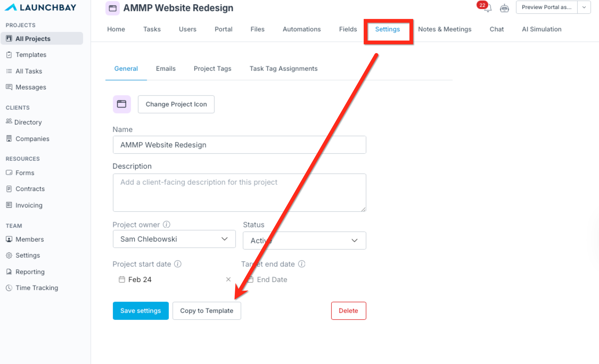Click the Project start date info icon
599x364 pixels.
click(178, 264)
